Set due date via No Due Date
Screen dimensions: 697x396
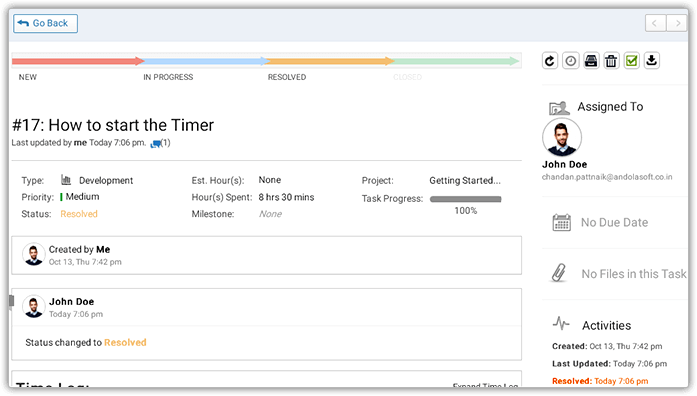tap(614, 222)
